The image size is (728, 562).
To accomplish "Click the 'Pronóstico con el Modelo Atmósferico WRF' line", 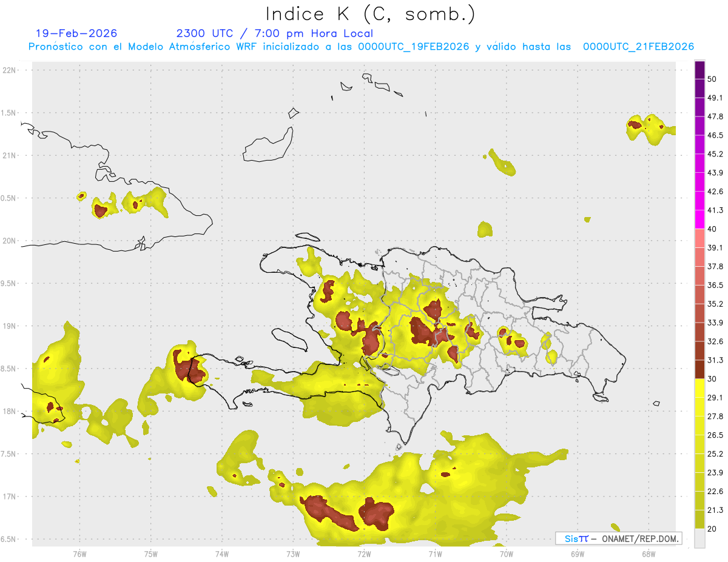I will click(x=361, y=46).
